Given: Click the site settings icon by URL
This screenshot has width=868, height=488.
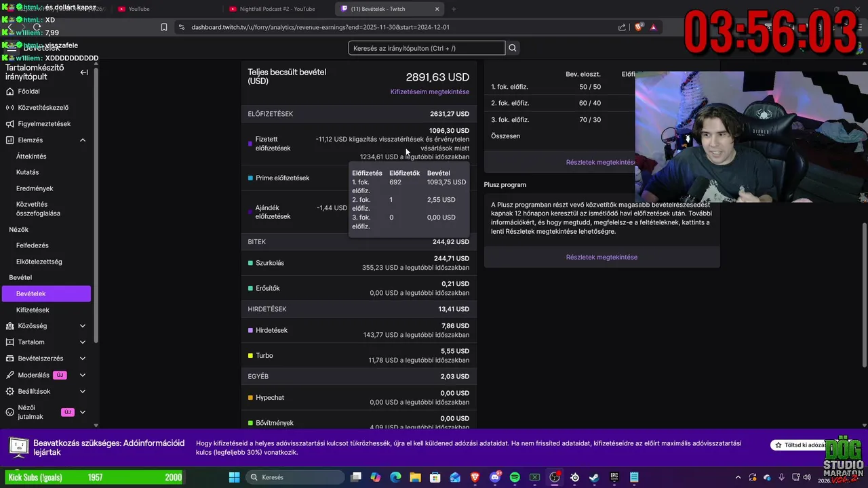Looking at the screenshot, I should pyautogui.click(x=180, y=27).
